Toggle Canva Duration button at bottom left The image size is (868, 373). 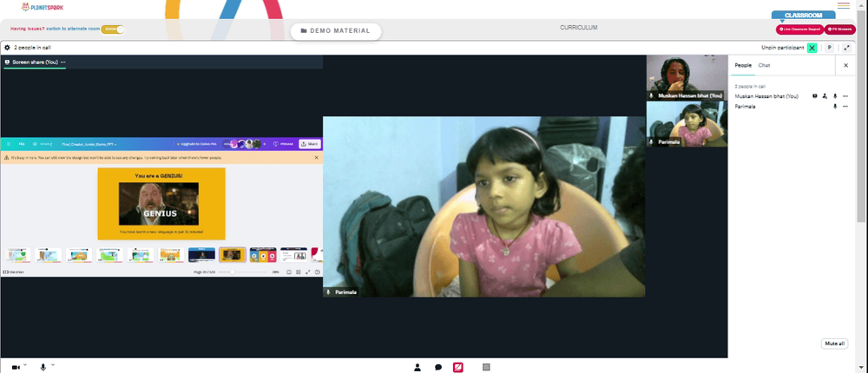(x=14, y=272)
